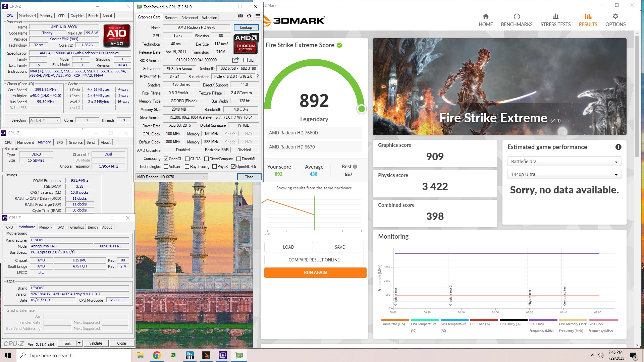Click Estimated game performance info icon
Viewport: 644px width, 362px height.
(618, 147)
